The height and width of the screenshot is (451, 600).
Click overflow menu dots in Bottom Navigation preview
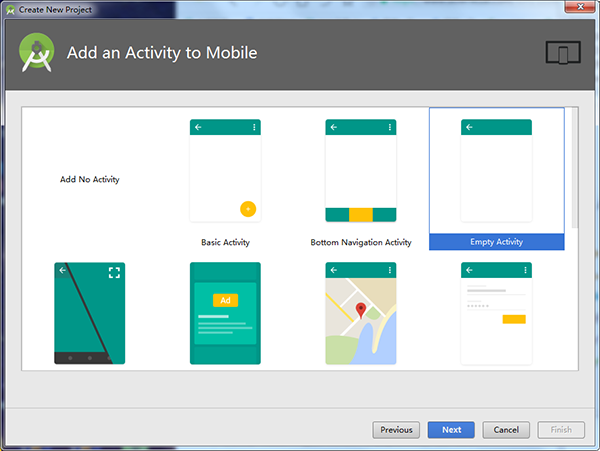(x=390, y=128)
